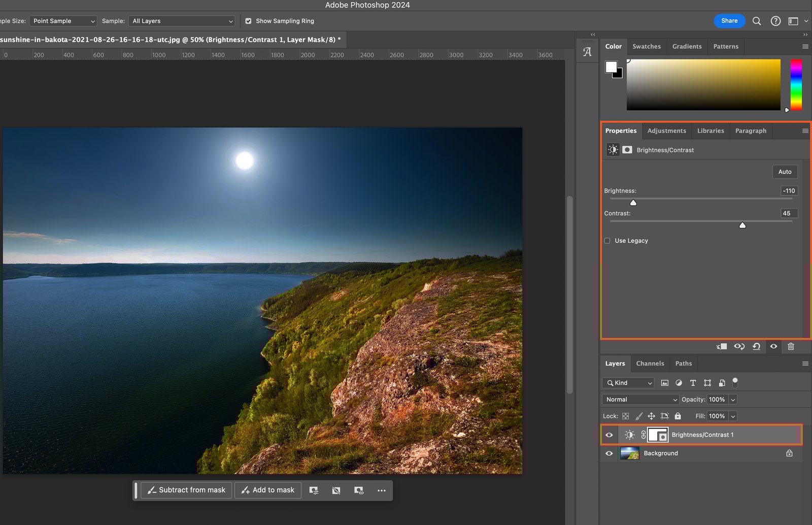
Task: Uncheck Show Sampling Ring
Action: [248, 21]
